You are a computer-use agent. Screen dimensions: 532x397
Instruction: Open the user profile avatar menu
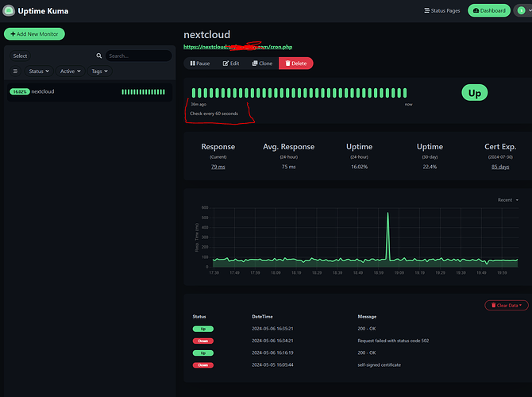pyautogui.click(x=522, y=11)
